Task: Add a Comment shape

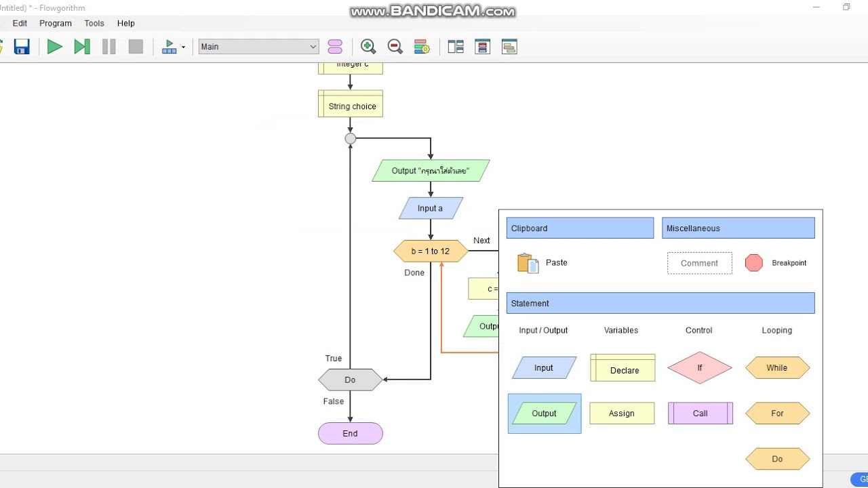Action: click(699, 263)
